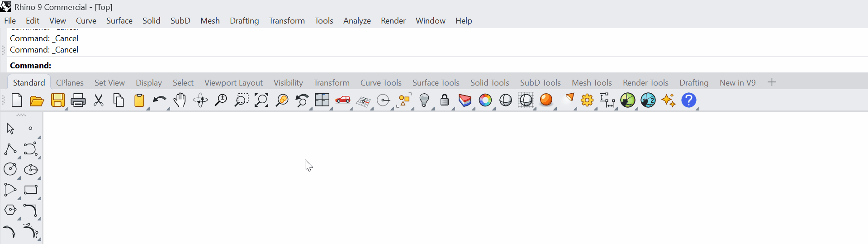Screen dimensions: 868x244
Task: Select the Control Point Curve tool
Action: (x=30, y=149)
